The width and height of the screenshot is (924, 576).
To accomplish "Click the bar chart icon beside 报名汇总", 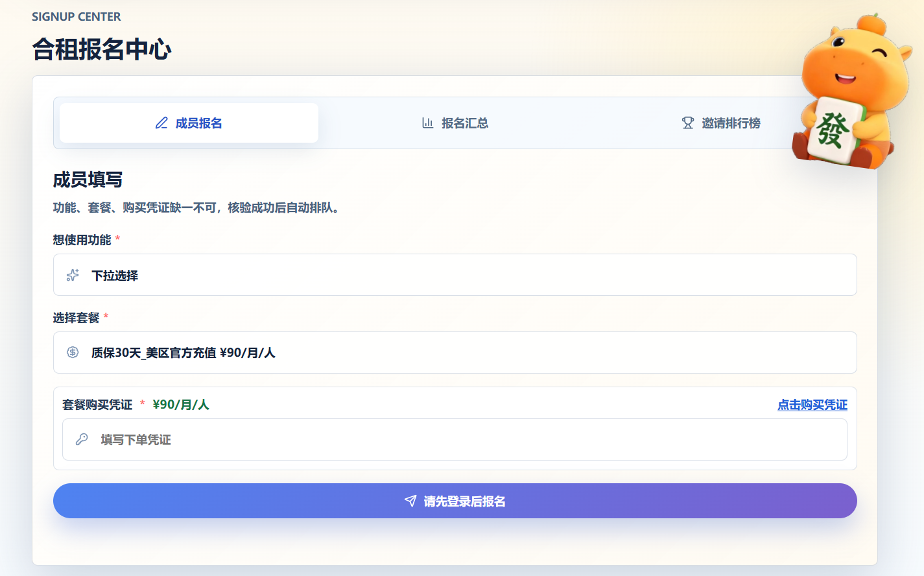I will (x=427, y=123).
